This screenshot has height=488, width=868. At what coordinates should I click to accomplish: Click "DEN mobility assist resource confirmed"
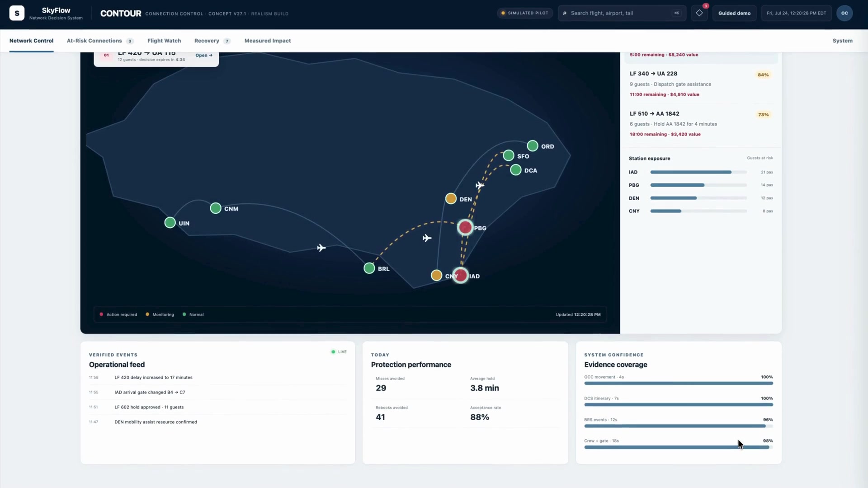coord(156,422)
